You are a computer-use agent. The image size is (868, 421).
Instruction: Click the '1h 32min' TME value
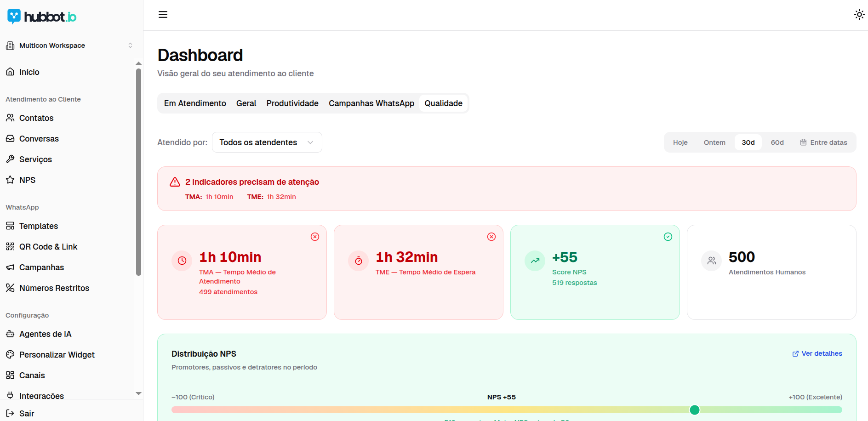coord(407,257)
